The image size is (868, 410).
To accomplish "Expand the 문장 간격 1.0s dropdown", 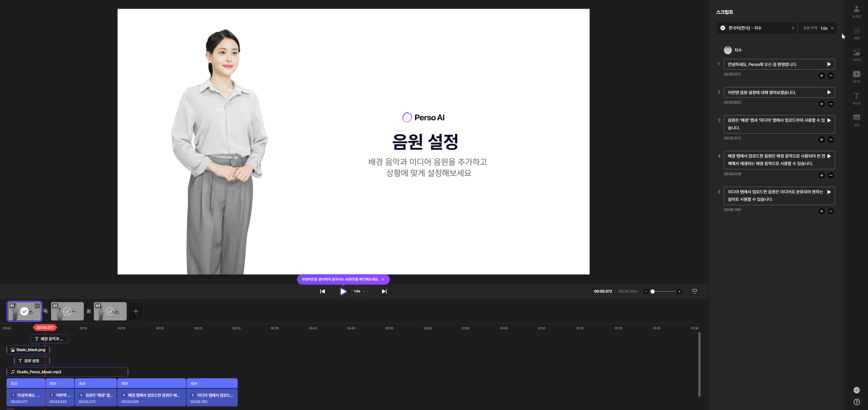I will coord(818,28).
